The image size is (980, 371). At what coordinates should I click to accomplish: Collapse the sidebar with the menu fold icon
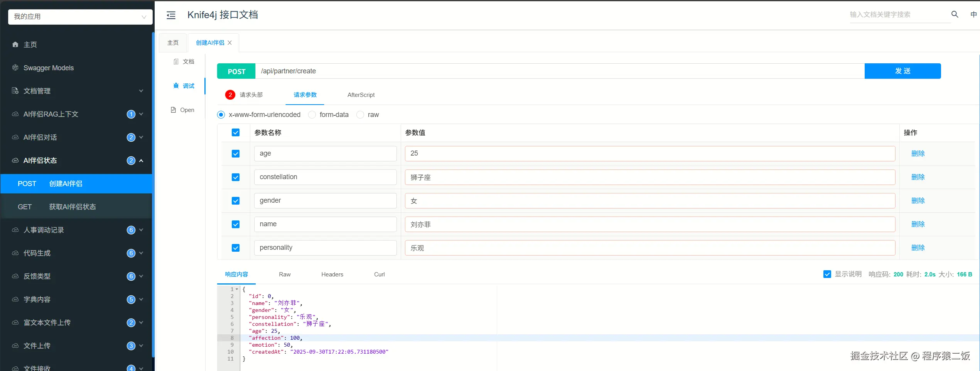click(171, 15)
